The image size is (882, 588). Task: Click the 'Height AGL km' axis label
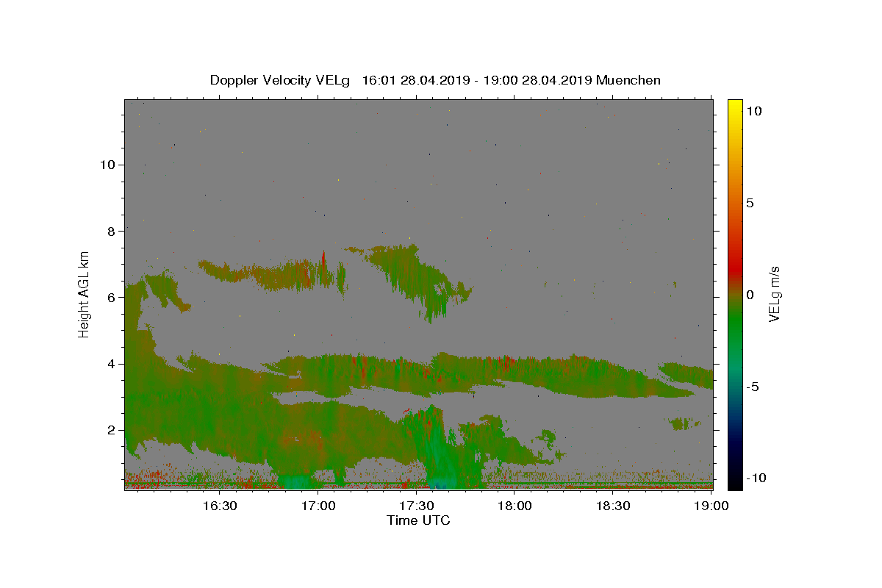coord(85,295)
